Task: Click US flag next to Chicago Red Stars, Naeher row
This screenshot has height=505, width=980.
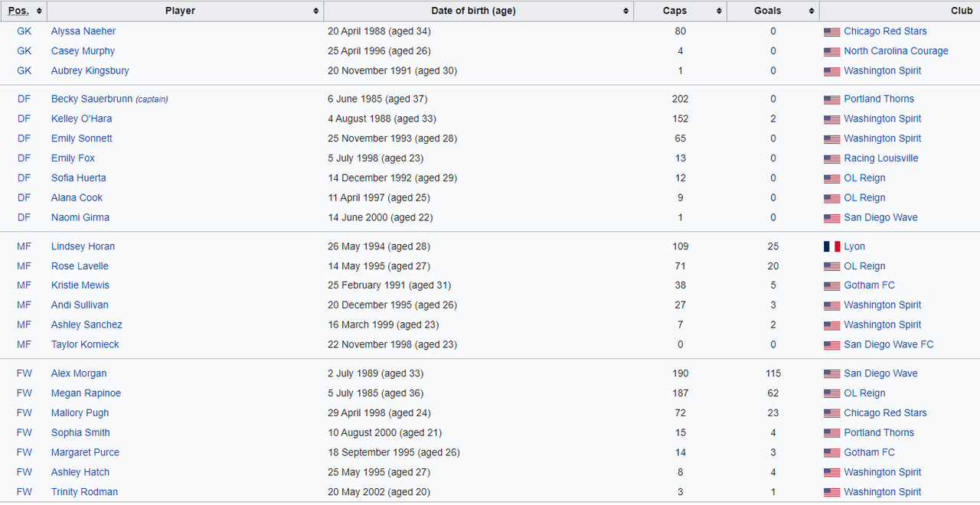Action: coord(831,32)
